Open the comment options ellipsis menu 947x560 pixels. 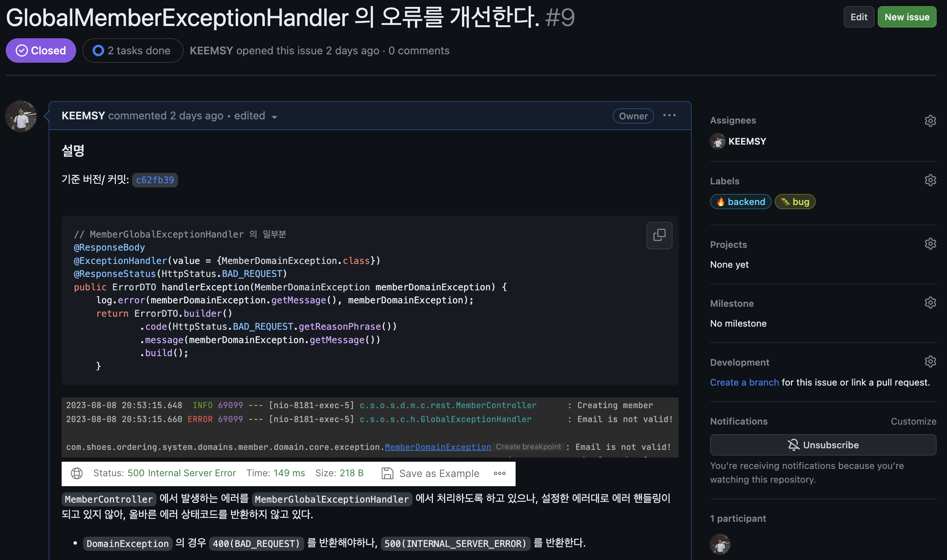point(669,116)
